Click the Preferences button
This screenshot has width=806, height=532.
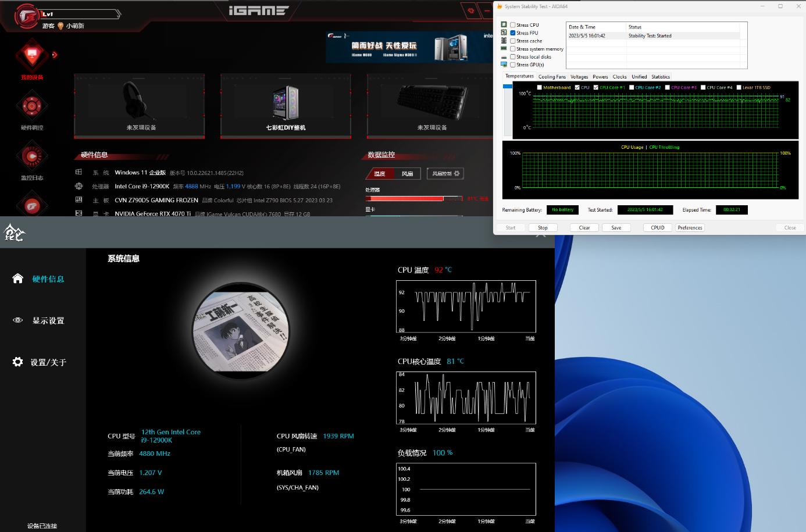tap(690, 227)
